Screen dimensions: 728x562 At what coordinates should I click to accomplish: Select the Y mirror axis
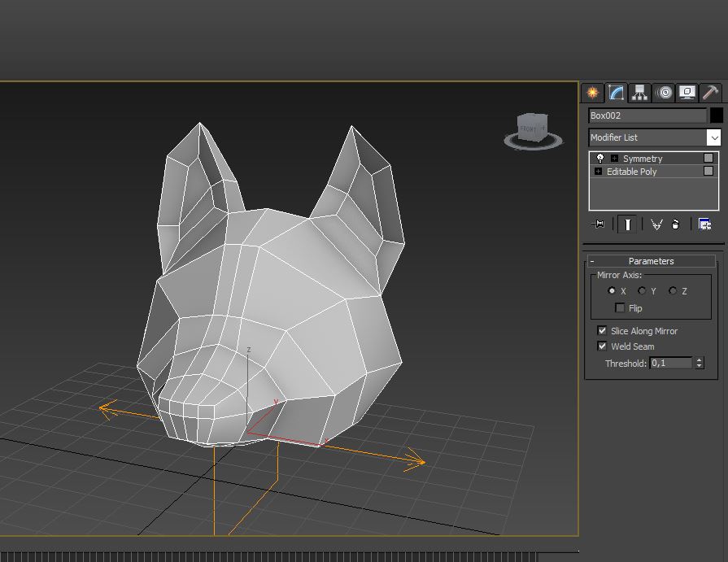pyautogui.click(x=642, y=291)
